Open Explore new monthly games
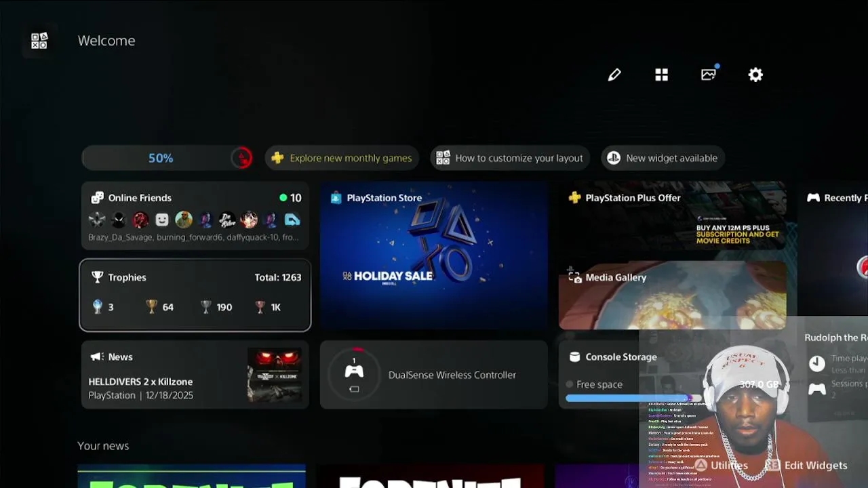The height and width of the screenshot is (488, 868). coord(342,158)
